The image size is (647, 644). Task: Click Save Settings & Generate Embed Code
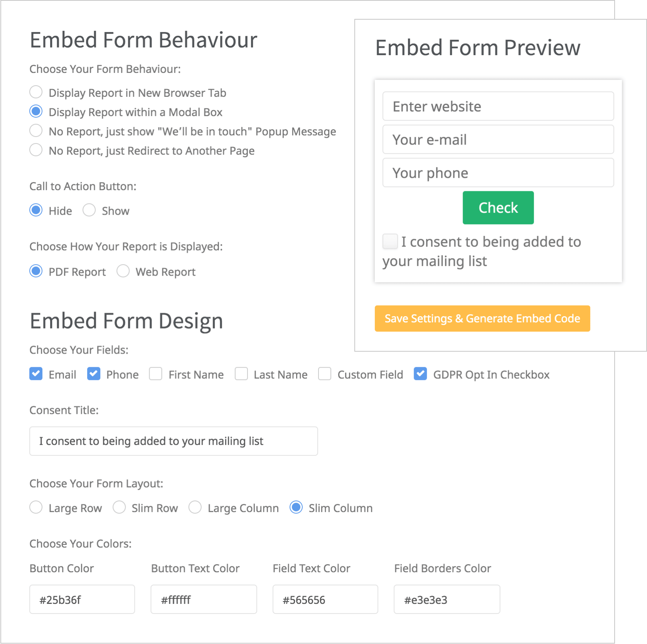tap(482, 319)
